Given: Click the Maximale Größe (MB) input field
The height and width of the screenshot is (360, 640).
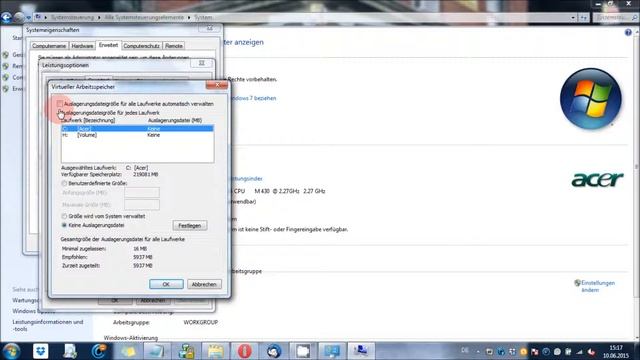Looking at the screenshot, I should coord(142,204).
